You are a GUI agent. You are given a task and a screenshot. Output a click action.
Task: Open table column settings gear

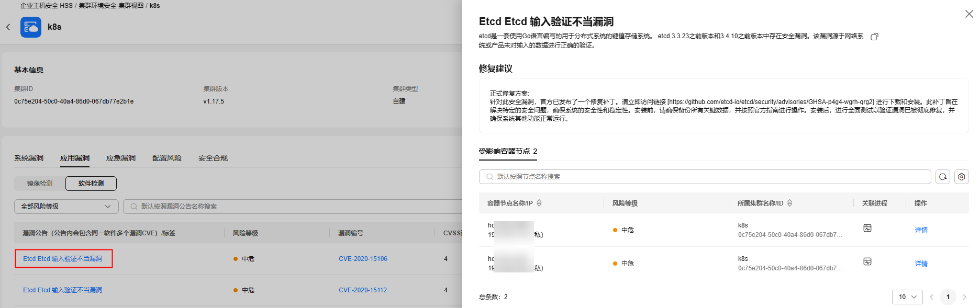(x=961, y=177)
